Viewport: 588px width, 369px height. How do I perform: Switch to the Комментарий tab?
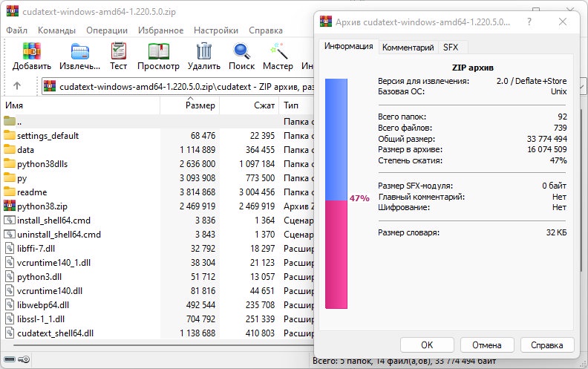[x=408, y=48]
